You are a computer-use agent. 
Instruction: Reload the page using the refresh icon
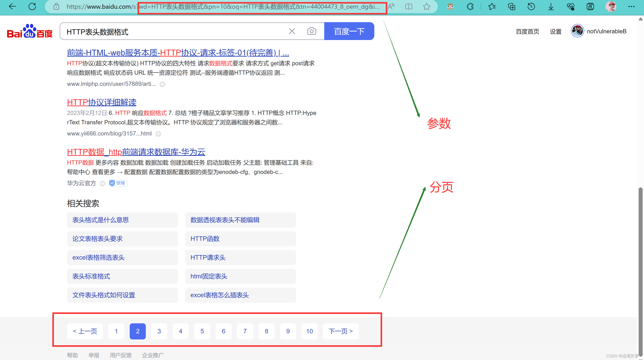[x=32, y=6]
